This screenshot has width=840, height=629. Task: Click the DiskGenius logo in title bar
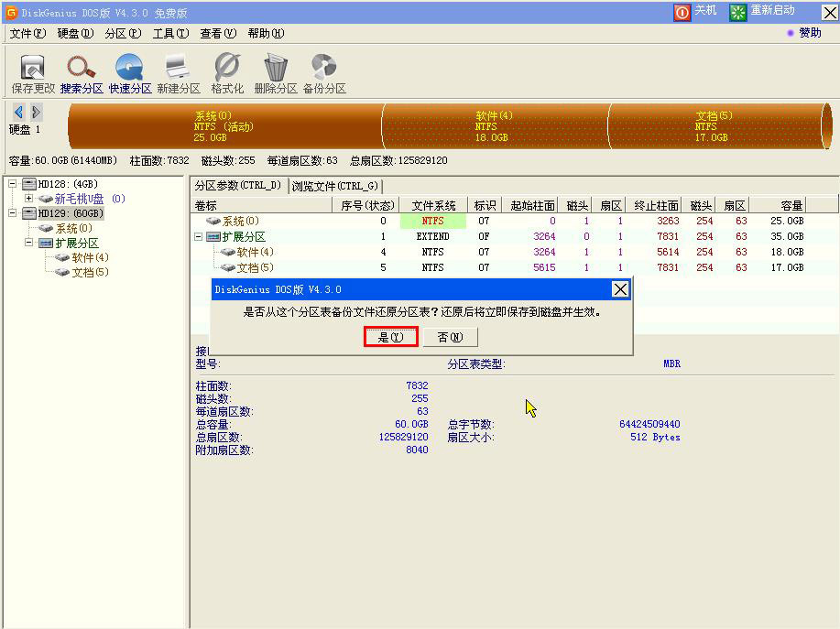pyautogui.click(x=11, y=12)
